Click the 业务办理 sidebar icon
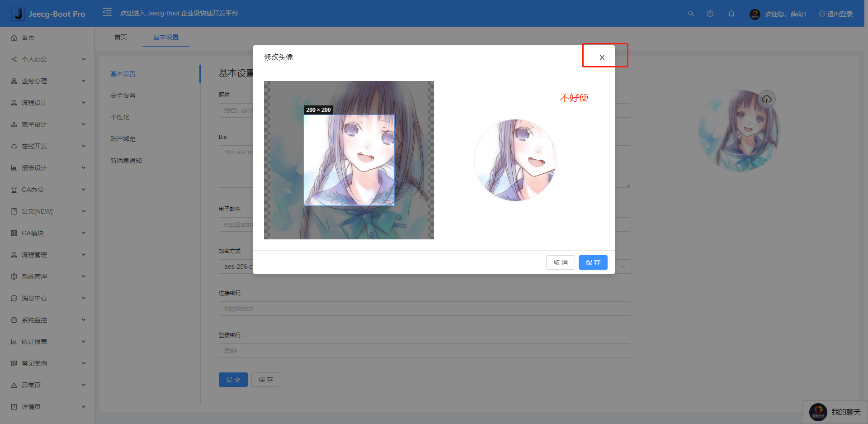Viewport: 868px width, 424px height. (14, 81)
